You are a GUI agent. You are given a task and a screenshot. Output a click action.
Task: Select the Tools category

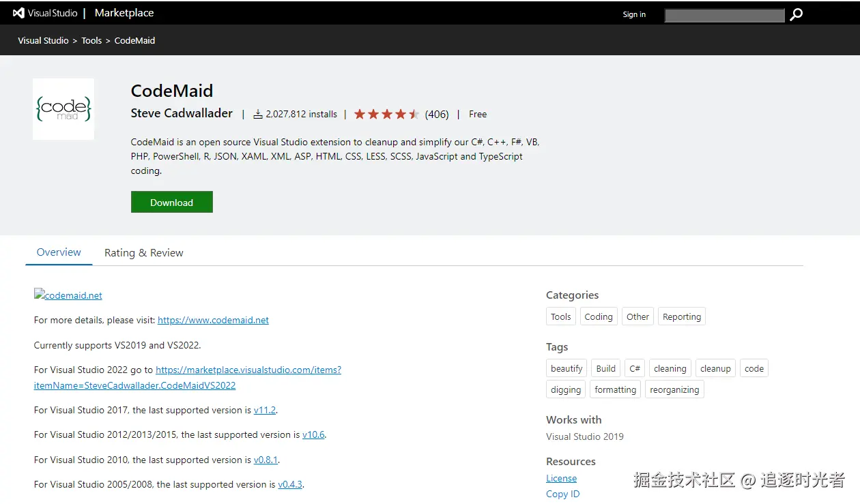(x=561, y=316)
